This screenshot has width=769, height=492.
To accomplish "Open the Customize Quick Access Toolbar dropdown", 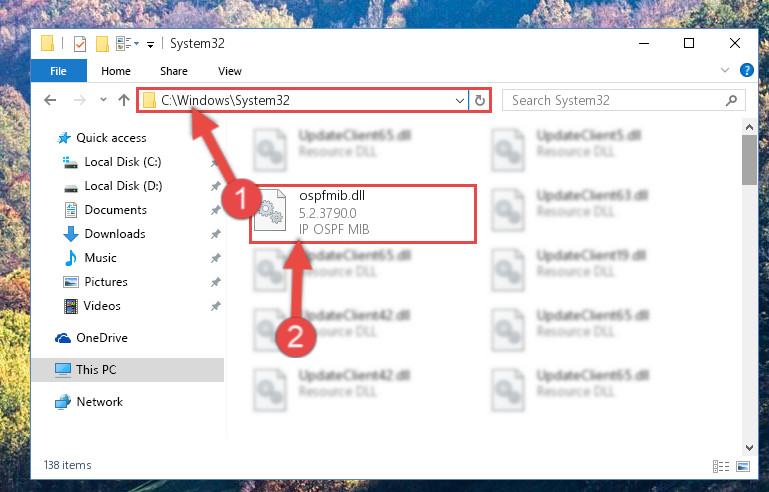I will 151,45.
